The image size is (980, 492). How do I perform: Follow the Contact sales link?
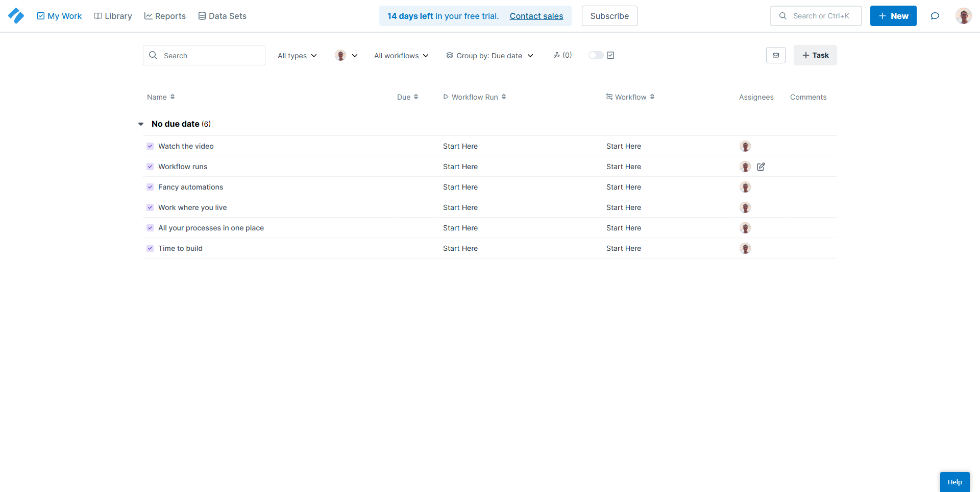click(x=536, y=16)
